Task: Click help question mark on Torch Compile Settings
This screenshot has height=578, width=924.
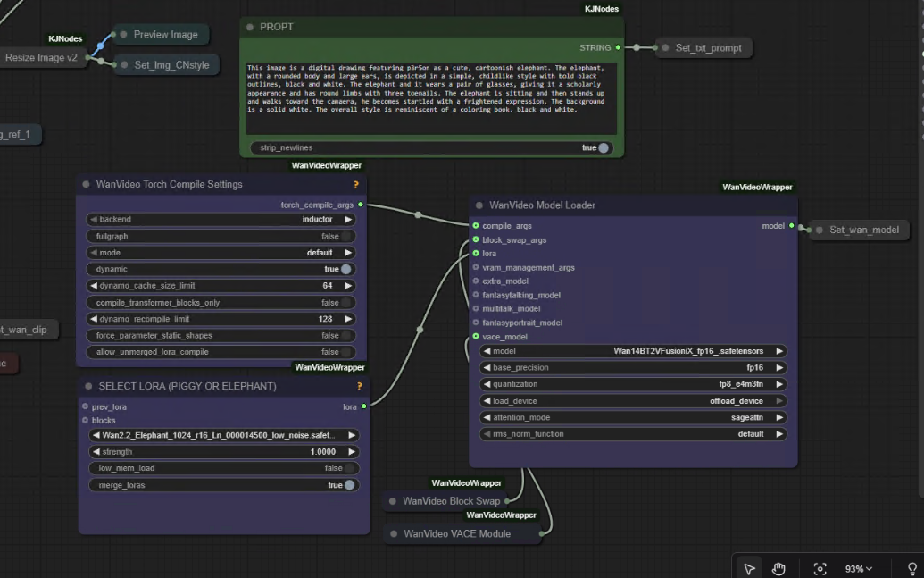Action: click(x=356, y=185)
